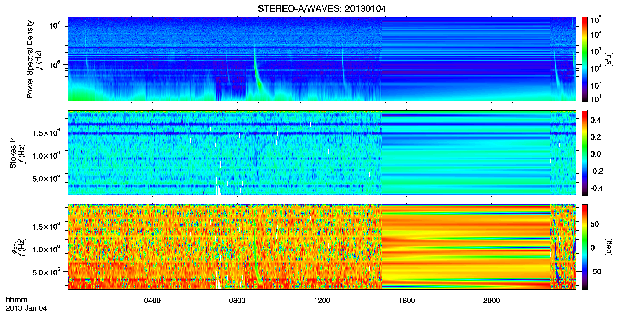This screenshot has width=644, height=332.
Task: Click the "0.0" Stokes V colorbar tick
Action: pyautogui.click(x=595, y=154)
